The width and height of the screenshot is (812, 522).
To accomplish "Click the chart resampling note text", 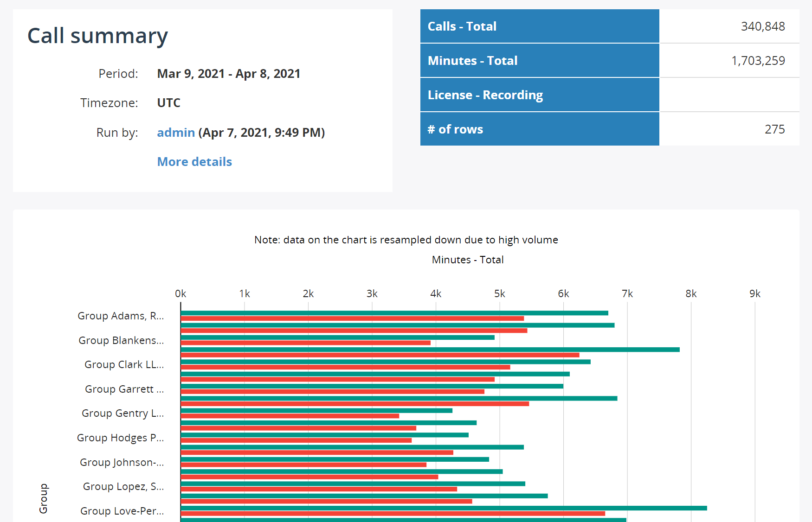I will pos(406,240).
